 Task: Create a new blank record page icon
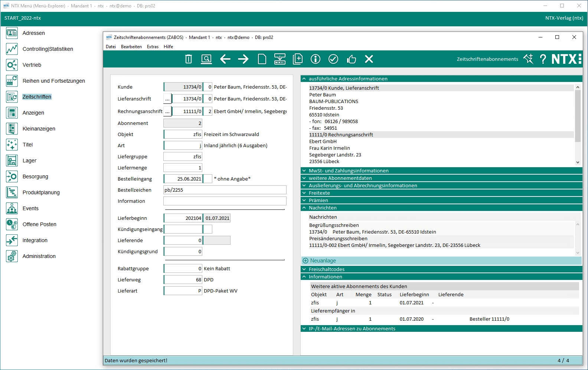point(262,59)
